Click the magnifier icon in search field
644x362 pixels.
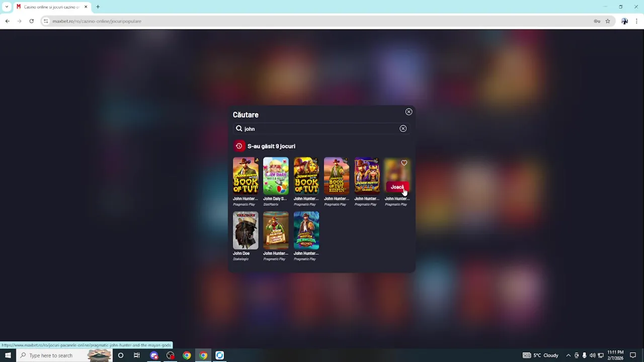pyautogui.click(x=239, y=129)
